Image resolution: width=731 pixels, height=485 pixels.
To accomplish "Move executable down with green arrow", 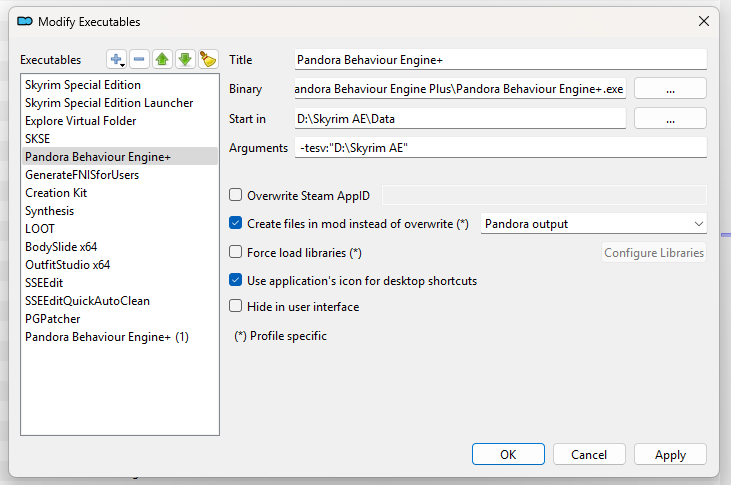I will (185, 59).
